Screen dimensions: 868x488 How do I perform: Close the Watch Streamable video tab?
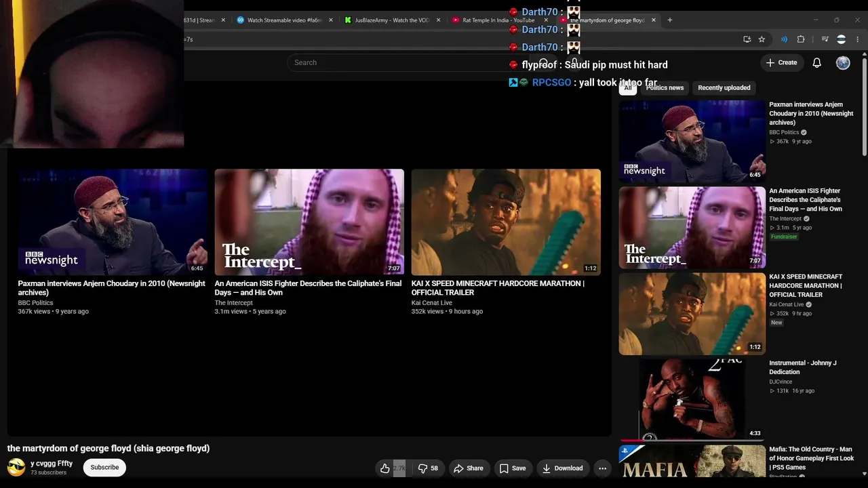(331, 20)
